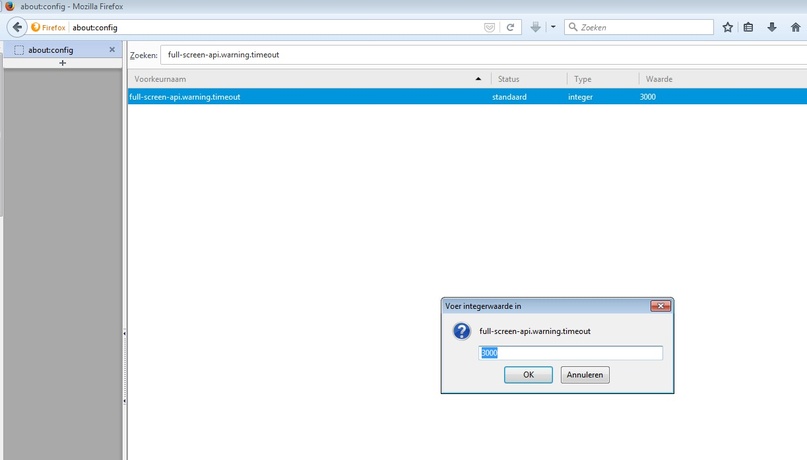Screen dimensions: 807x460
Task: Close the about:config tab
Action: point(112,50)
